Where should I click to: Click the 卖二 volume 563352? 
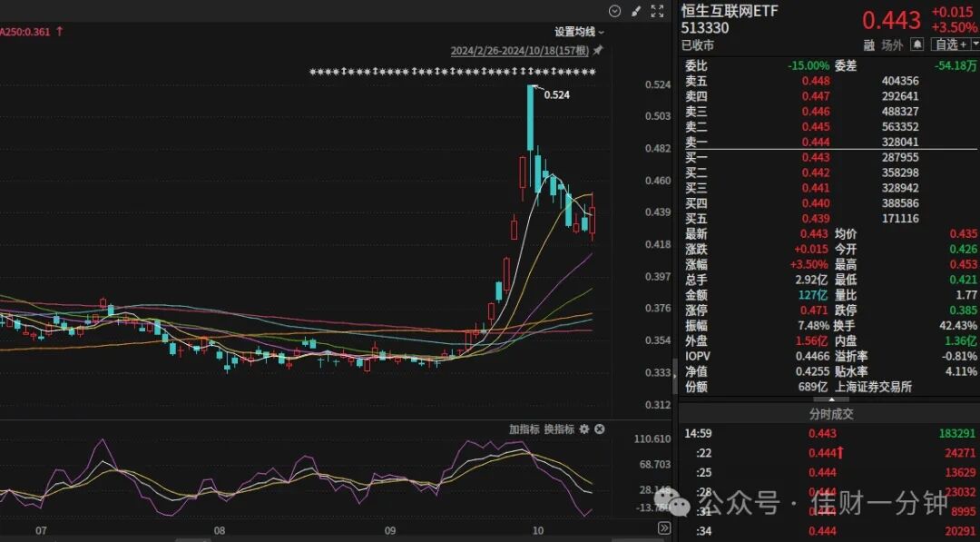coord(900,127)
